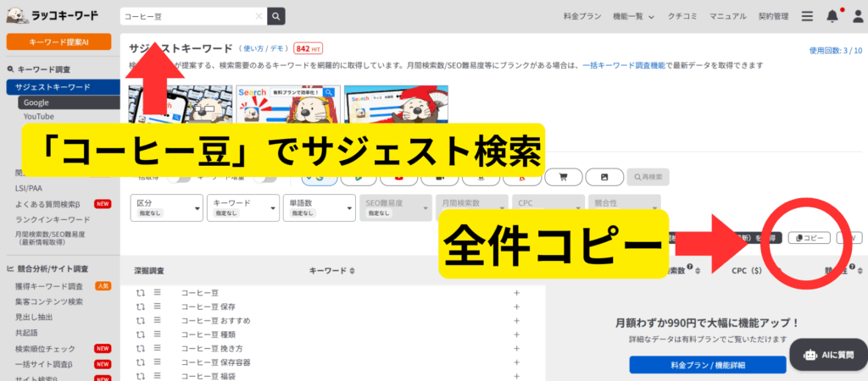868x381 pixels.
Task: Click plus icon on コーヒー豆 保存容器 row
Action: pos(516,363)
